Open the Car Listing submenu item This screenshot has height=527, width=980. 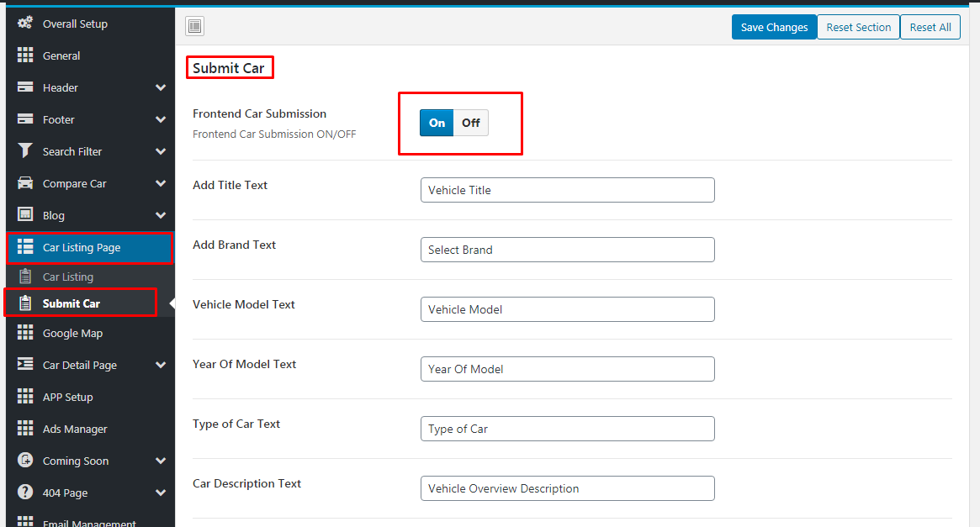point(91,277)
